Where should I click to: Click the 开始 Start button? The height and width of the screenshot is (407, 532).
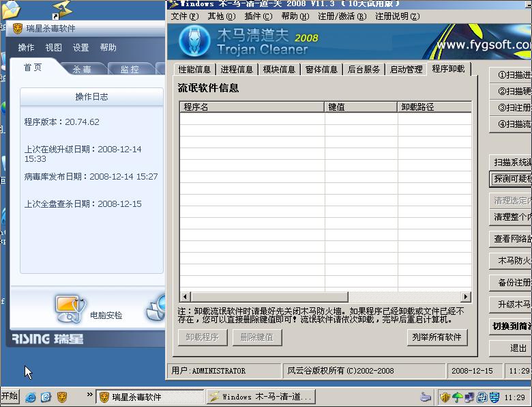(10, 396)
